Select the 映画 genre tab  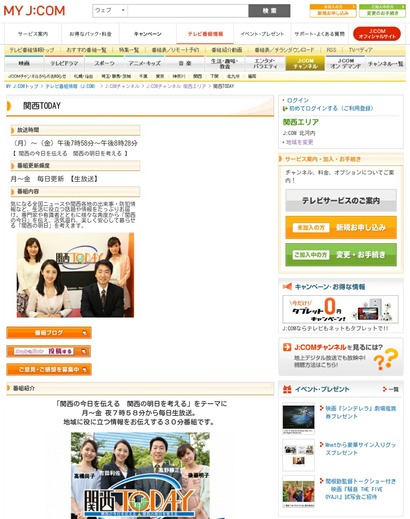point(24,63)
